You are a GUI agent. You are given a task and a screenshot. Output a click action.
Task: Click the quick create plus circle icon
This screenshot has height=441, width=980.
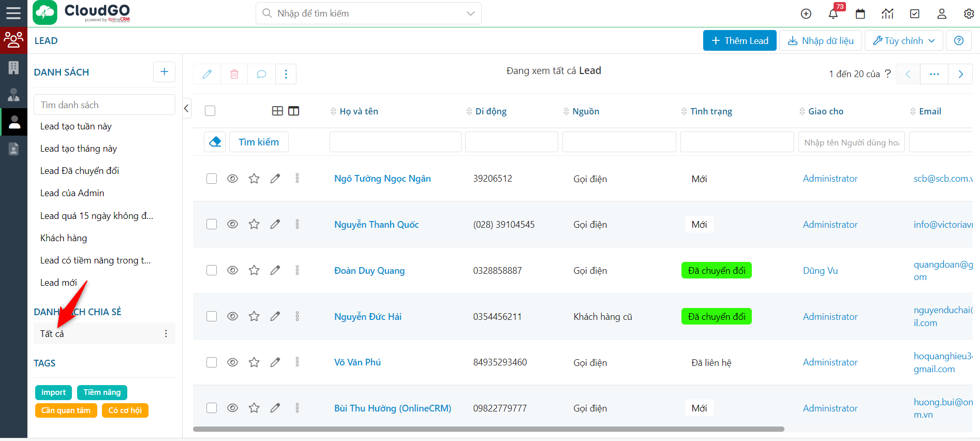tap(806, 14)
